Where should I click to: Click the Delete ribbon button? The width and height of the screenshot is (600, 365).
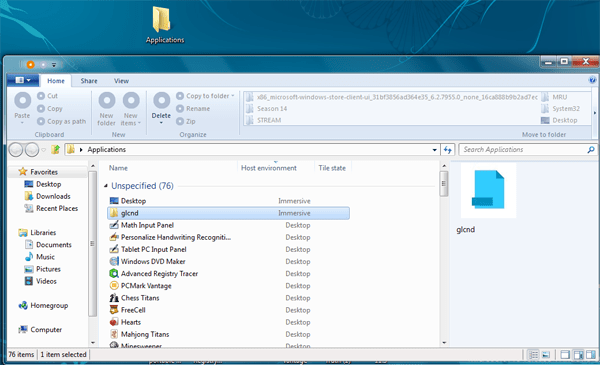pos(161,108)
